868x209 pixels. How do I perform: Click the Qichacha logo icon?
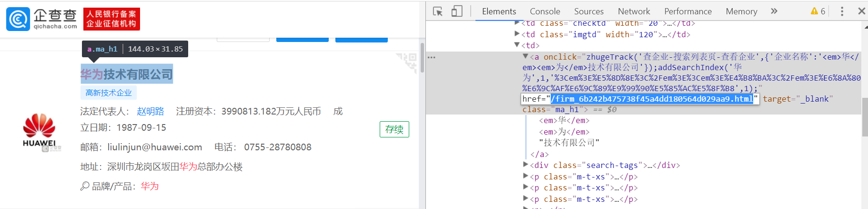18,19
